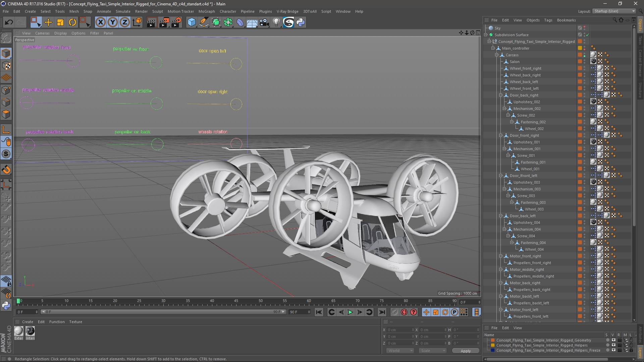This screenshot has width=644, height=362.
Task: Click the Render to Picture Viewer icon
Action: (x=164, y=22)
